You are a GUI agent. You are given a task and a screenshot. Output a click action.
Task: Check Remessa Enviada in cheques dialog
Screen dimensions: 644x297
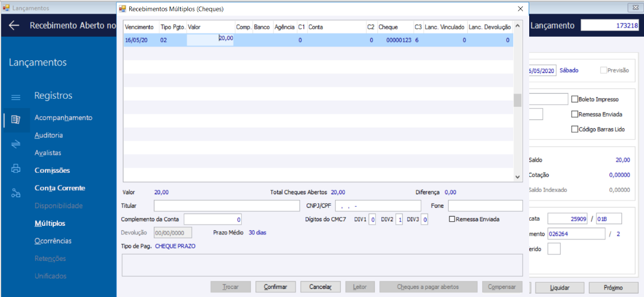coord(452,219)
